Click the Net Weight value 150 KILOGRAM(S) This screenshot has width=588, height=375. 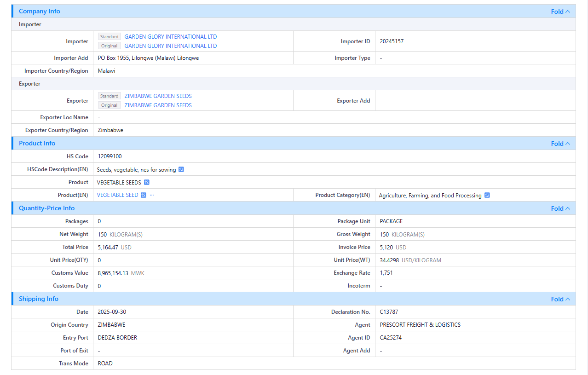coord(121,234)
